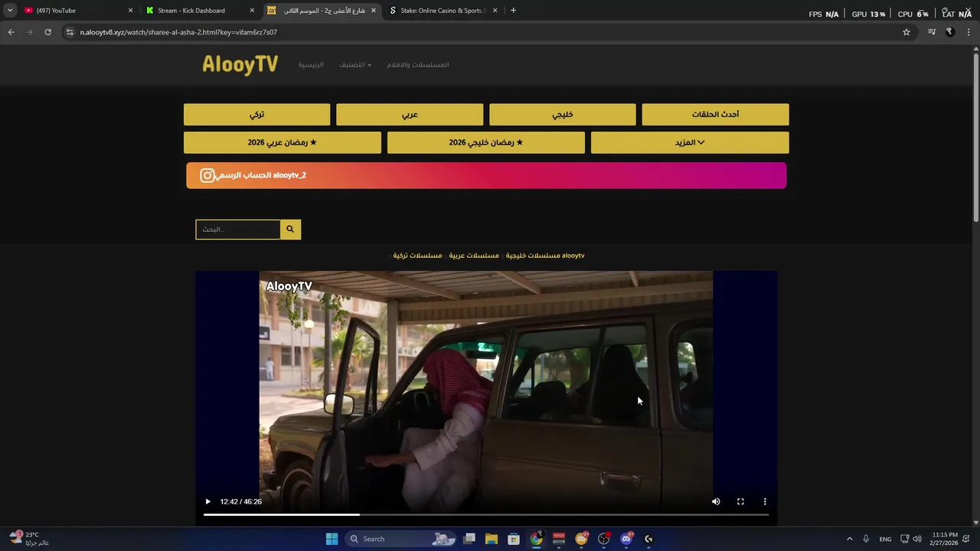
Task: Go back in browser history
Action: point(11,32)
